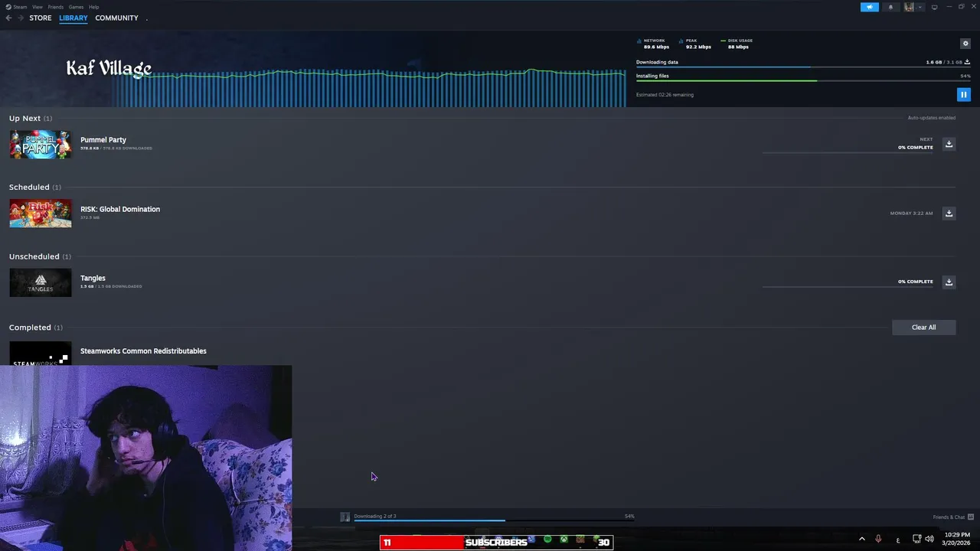
Task: Open the volume speaker tray icon
Action: click(929, 539)
